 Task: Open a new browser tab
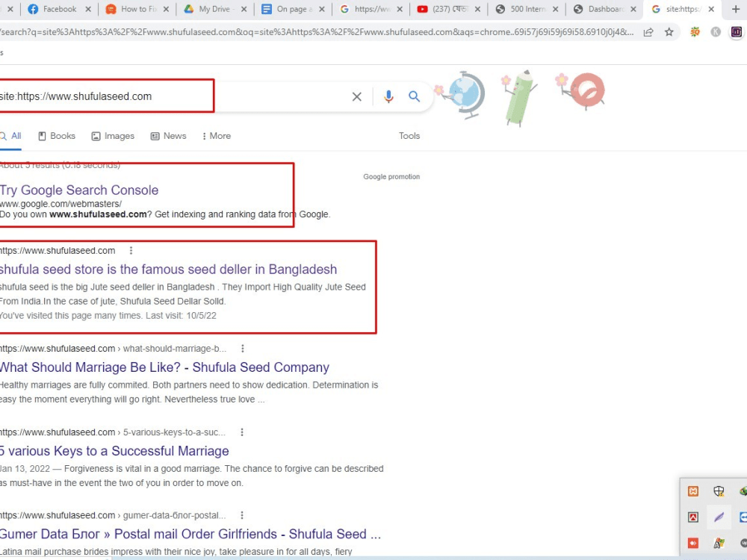pyautogui.click(x=736, y=9)
